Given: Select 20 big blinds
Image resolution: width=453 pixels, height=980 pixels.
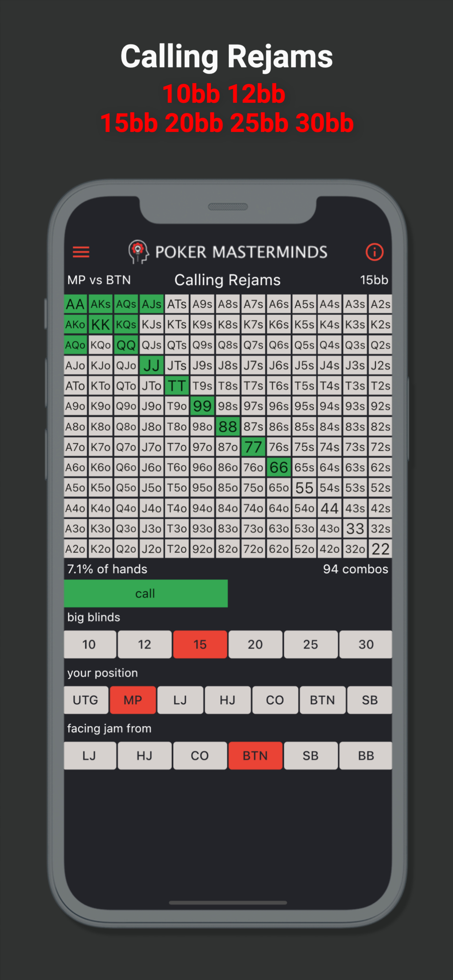Looking at the screenshot, I should pos(255,644).
